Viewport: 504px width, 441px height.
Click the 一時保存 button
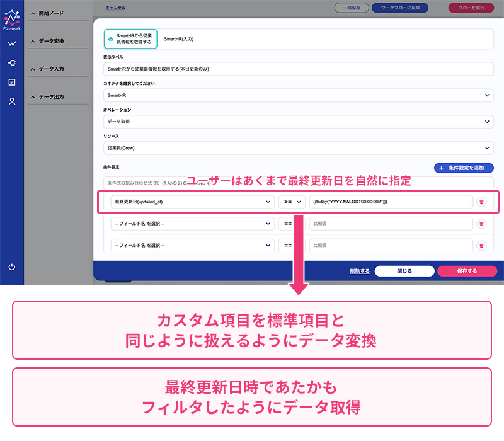pos(352,8)
